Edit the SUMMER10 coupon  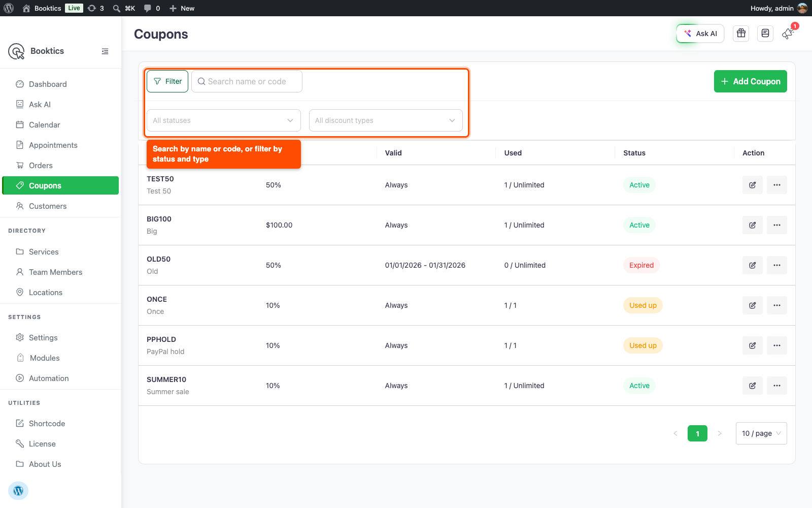coord(753,386)
